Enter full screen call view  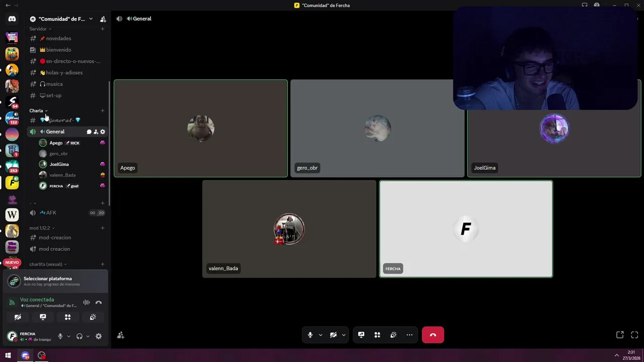point(634,335)
